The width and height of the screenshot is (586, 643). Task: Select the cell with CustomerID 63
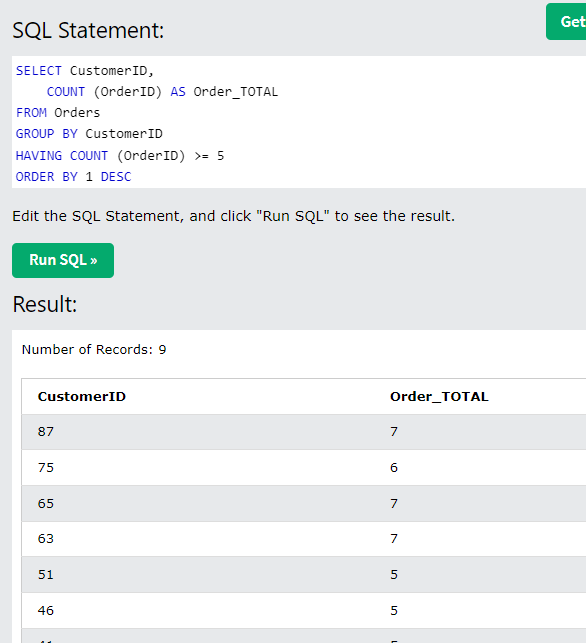(46, 539)
